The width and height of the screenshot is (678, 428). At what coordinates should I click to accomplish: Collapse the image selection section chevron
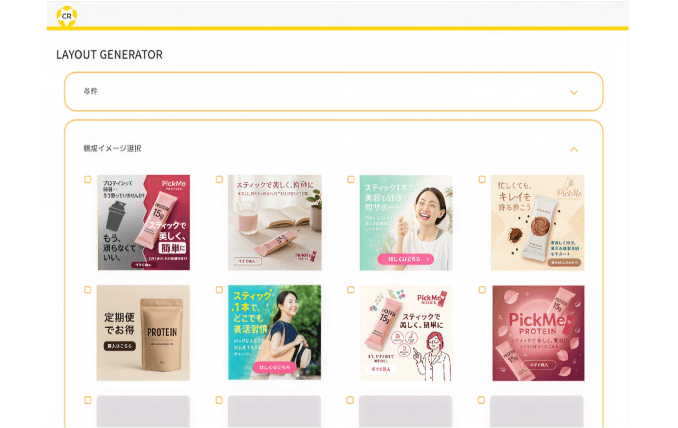[x=574, y=149]
